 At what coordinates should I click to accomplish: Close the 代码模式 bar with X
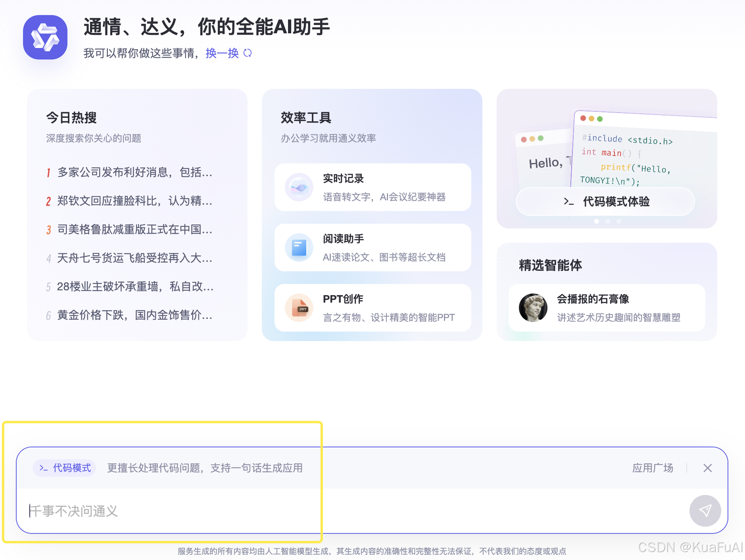coord(707,468)
